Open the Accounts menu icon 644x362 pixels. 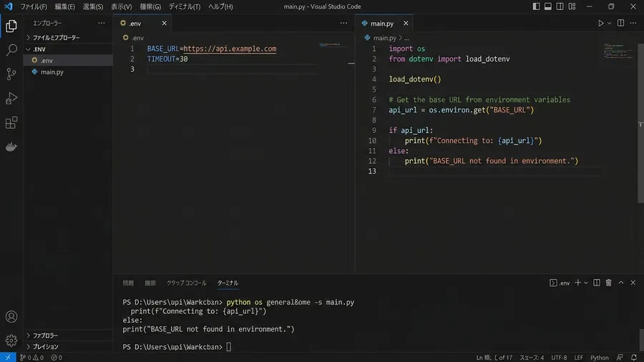click(11, 316)
